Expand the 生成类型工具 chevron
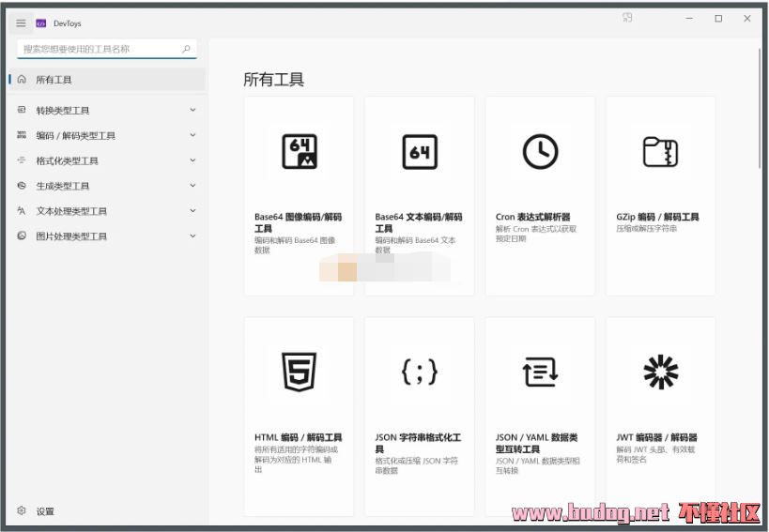 [x=192, y=185]
